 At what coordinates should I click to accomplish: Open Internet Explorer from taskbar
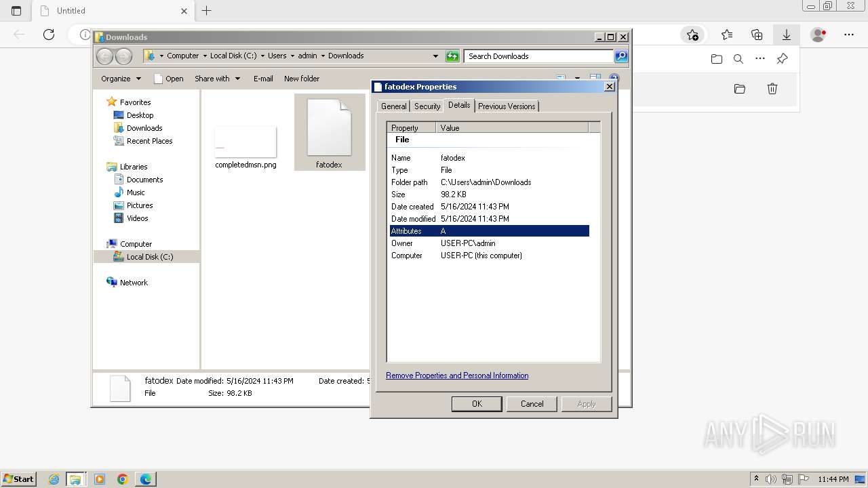pyautogui.click(x=54, y=479)
